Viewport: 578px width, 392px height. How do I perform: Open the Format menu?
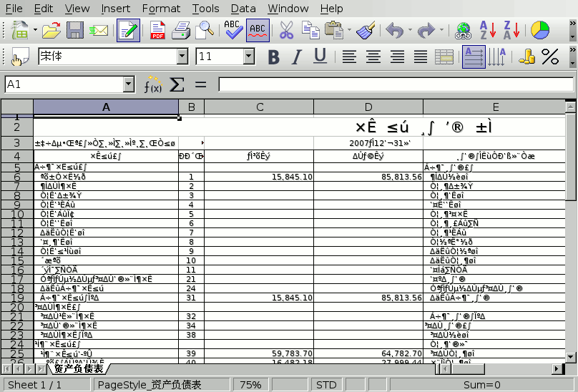click(161, 9)
